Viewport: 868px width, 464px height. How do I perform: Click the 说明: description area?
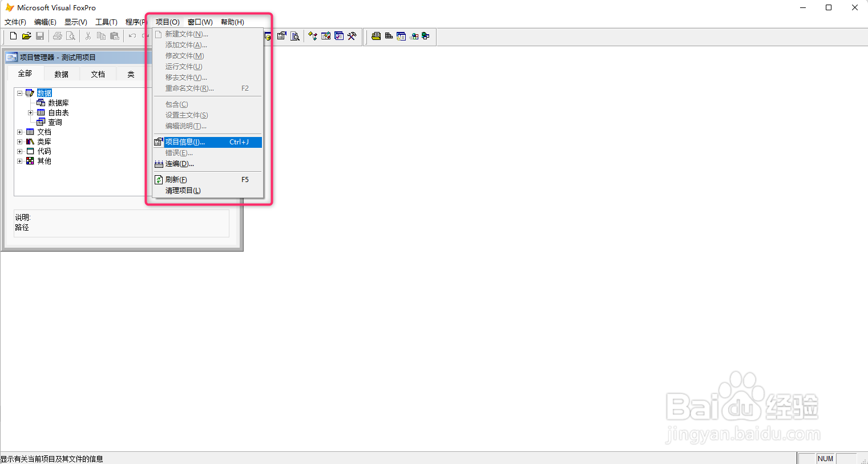pyautogui.click(x=121, y=223)
